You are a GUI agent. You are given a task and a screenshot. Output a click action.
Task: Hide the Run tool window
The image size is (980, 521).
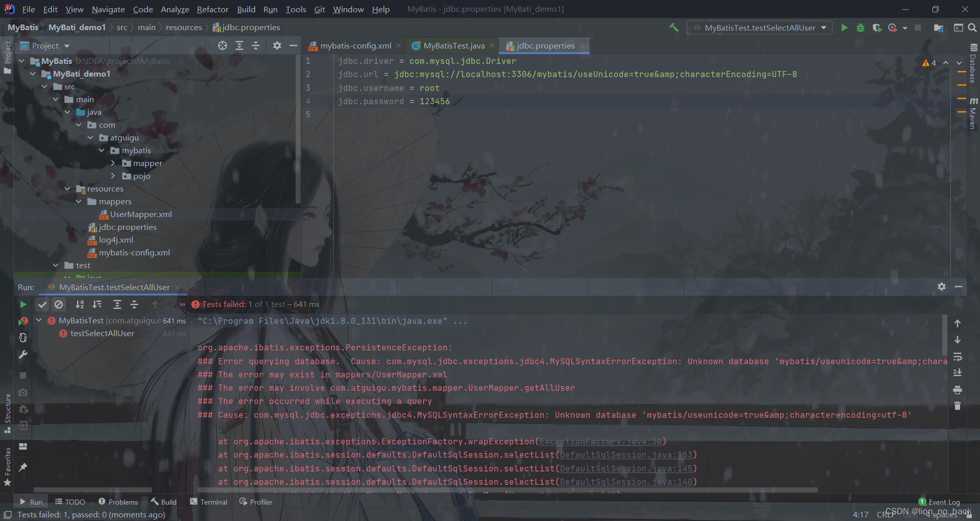[x=959, y=287]
